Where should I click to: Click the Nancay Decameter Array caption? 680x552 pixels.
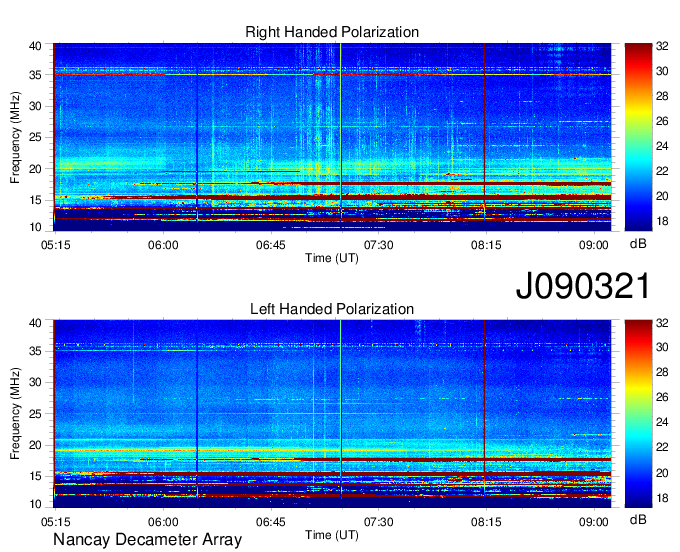[x=147, y=540]
